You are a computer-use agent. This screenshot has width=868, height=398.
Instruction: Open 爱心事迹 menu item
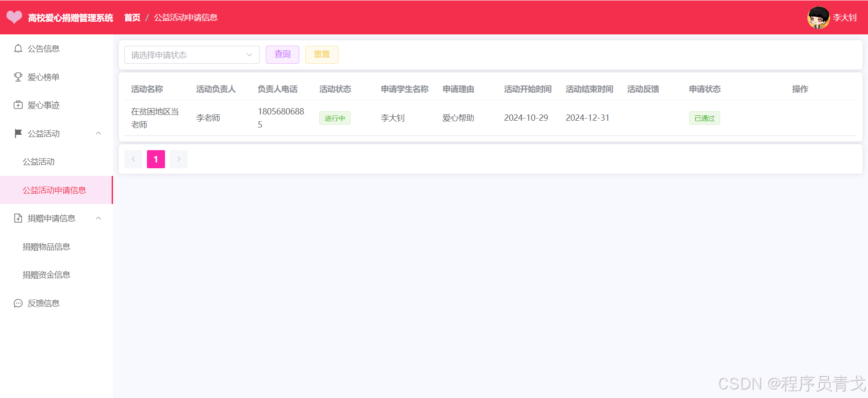coord(57,105)
